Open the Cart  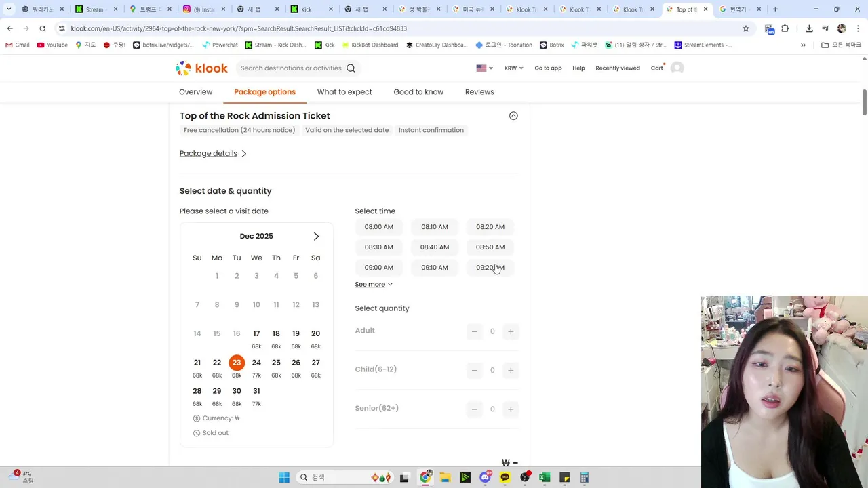[657, 68]
